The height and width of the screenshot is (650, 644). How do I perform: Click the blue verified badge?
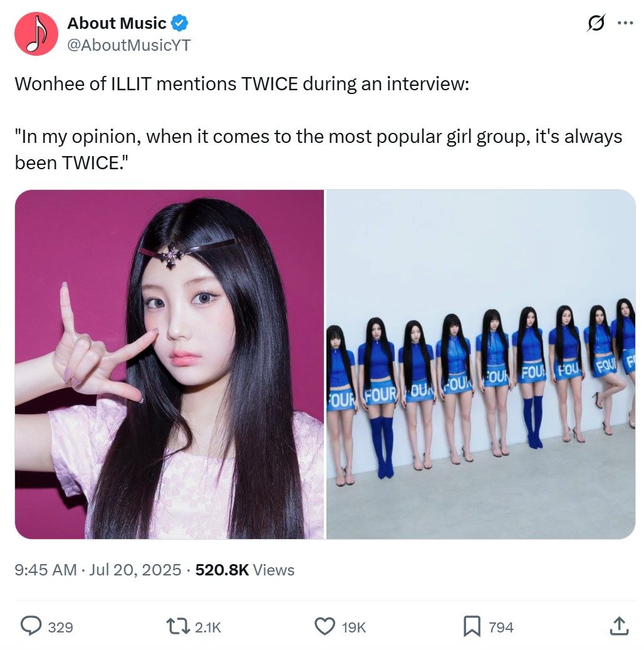coord(179,23)
